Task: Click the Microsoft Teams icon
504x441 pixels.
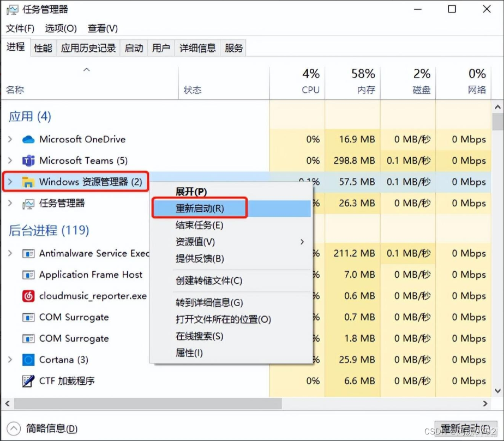Action: (28, 160)
